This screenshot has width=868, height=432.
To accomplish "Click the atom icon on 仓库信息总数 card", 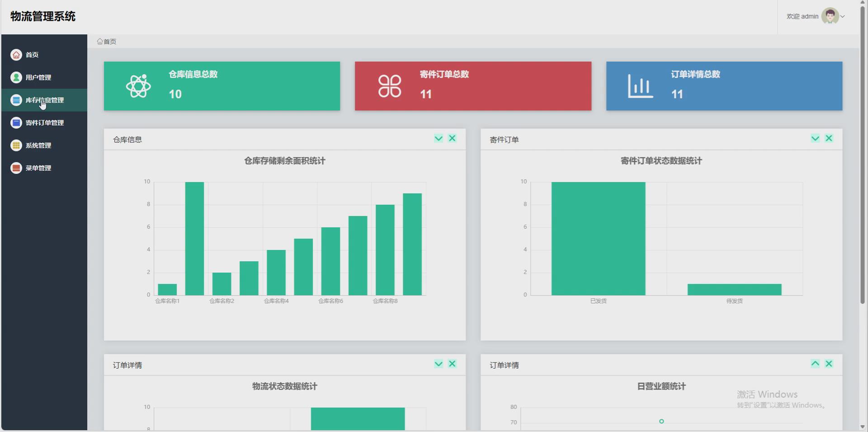I will [138, 86].
